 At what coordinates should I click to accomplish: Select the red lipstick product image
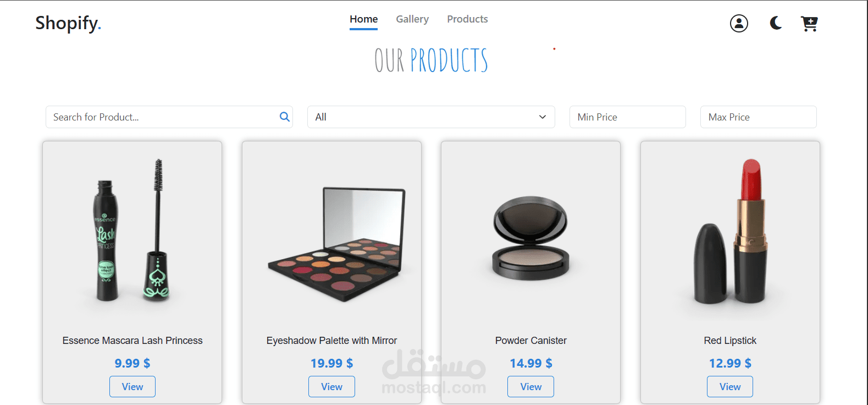tap(730, 231)
